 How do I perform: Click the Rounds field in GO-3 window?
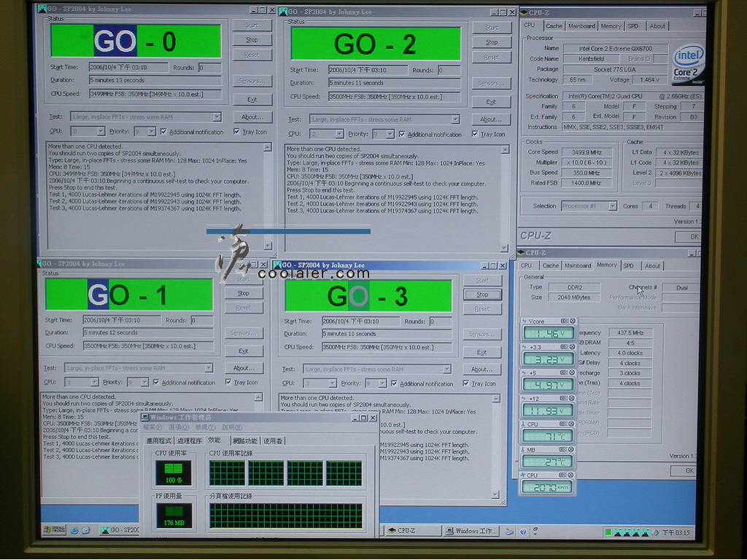(x=440, y=322)
